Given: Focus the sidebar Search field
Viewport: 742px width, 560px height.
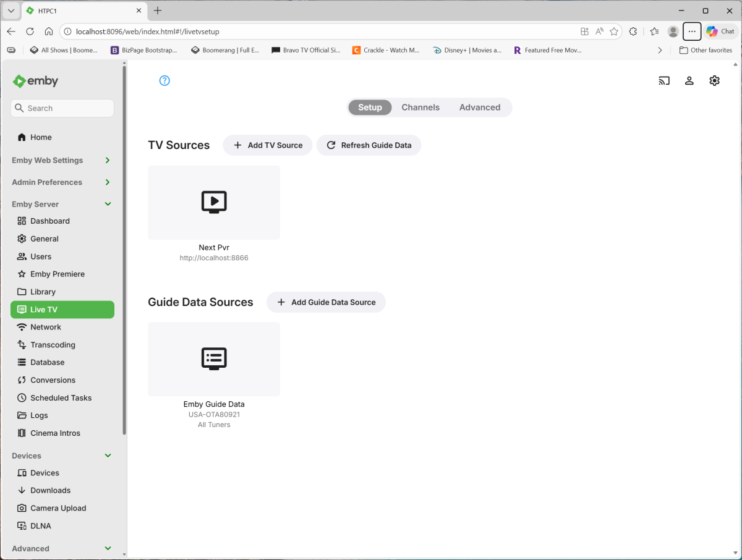Looking at the screenshot, I should click(x=62, y=108).
